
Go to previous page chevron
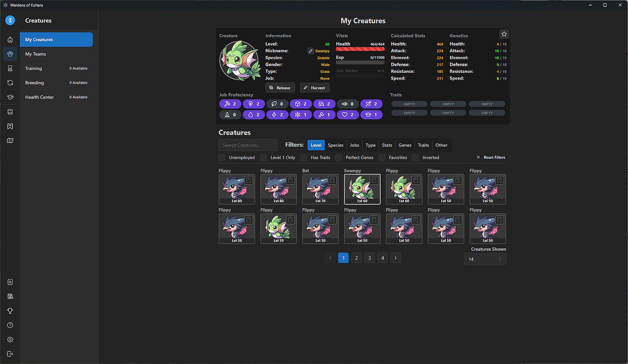point(330,258)
